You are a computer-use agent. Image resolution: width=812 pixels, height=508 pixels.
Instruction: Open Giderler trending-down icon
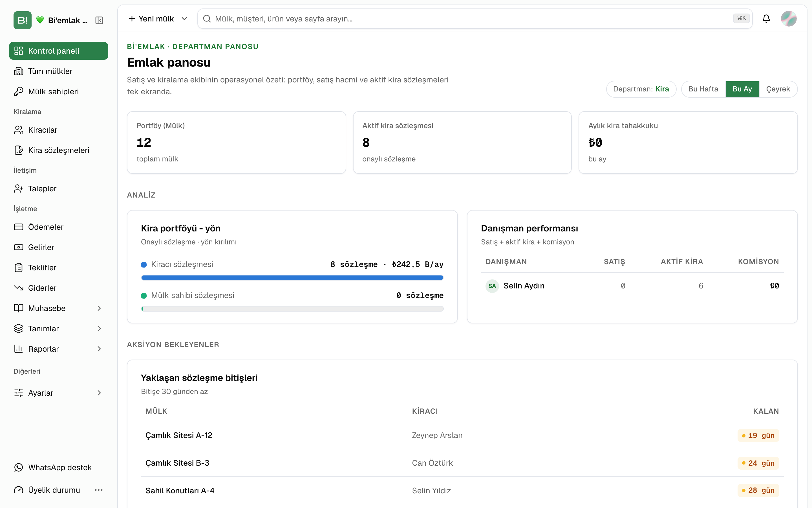[x=18, y=288]
